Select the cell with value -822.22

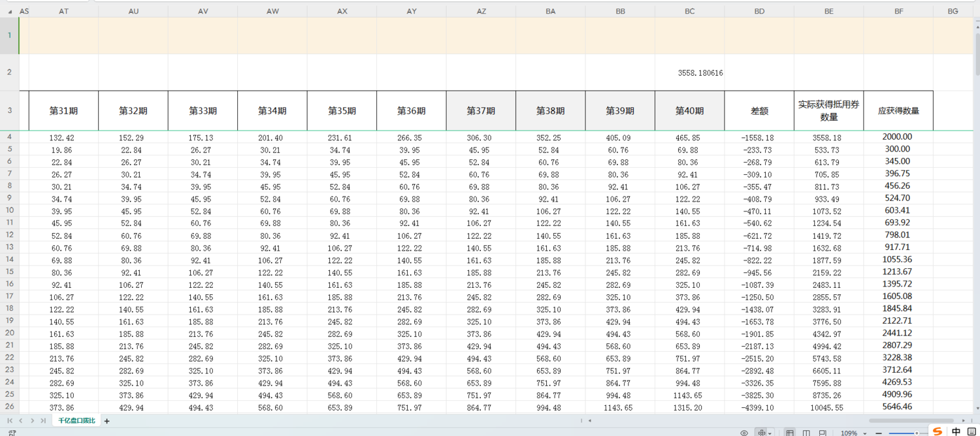click(x=759, y=260)
